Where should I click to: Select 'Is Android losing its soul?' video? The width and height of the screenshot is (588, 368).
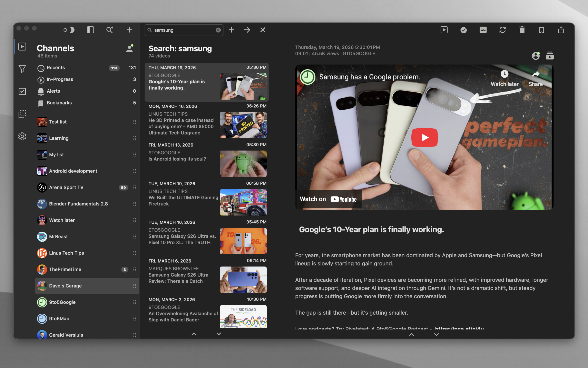(207, 160)
